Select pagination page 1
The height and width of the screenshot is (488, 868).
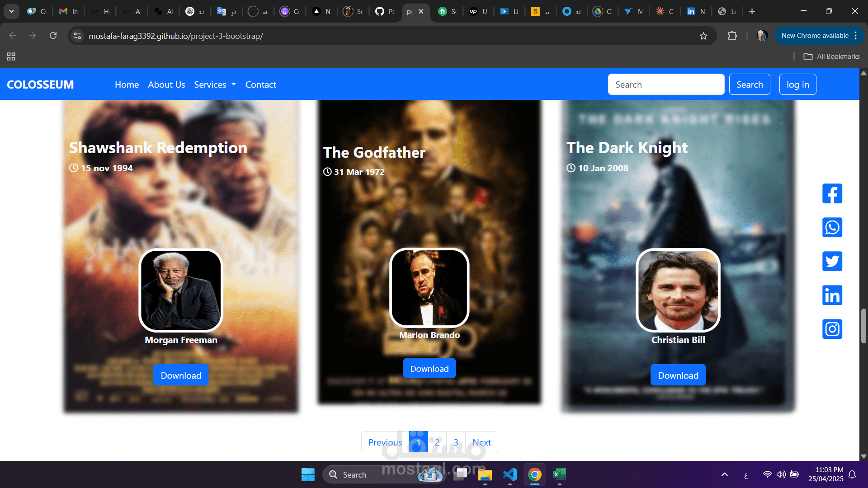pyautogui.click(x=418, y=442)
